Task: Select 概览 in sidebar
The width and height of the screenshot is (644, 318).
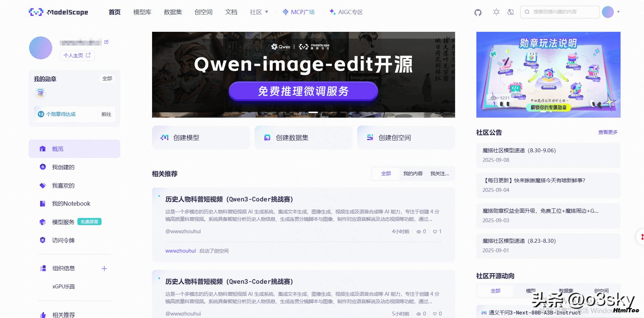Action: (x=74, y=149)
